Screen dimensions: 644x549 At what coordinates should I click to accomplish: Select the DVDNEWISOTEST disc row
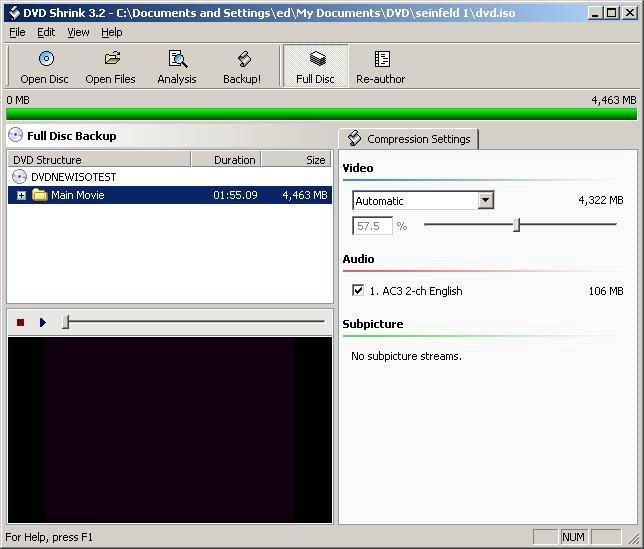(x=170, y=177)
